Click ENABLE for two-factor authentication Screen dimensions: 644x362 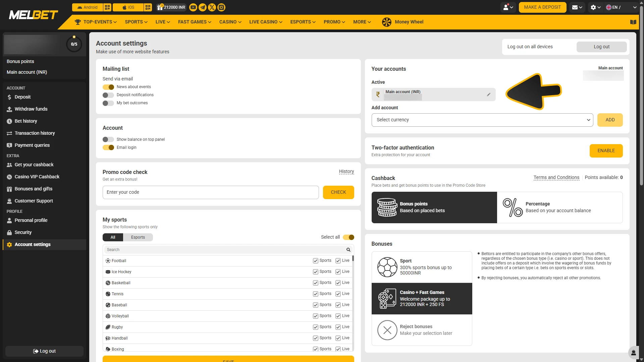606,151
